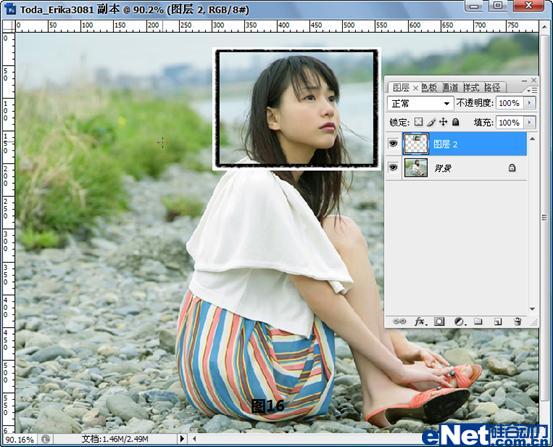Click the ruler origin corner box

coord(8,26)
